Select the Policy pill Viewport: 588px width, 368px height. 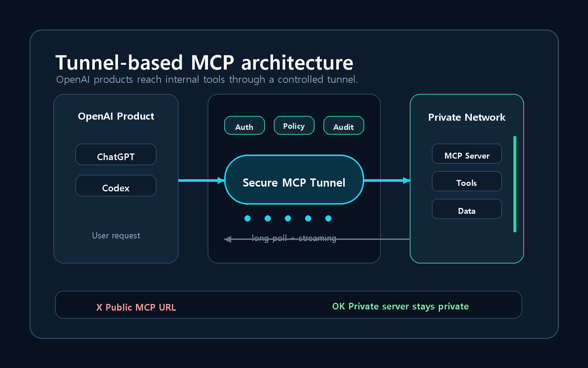click(x=294, y=125)
